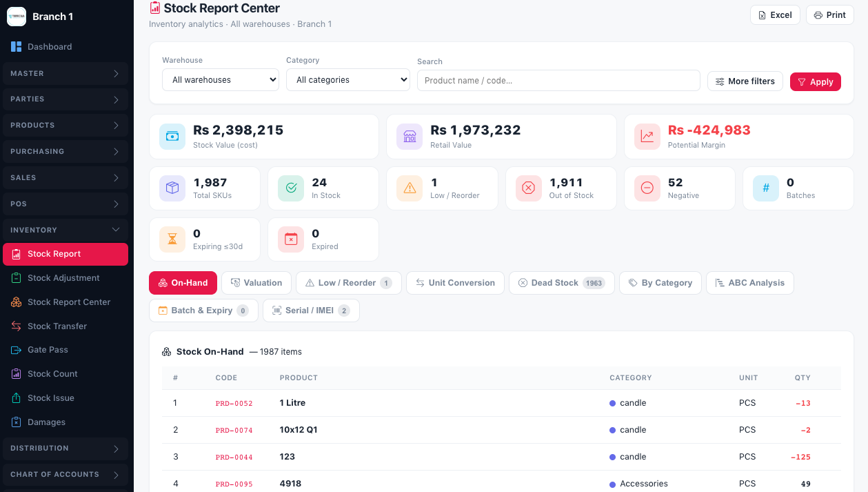Click the Stock Value cash icon
The image size is (868, 492).
pos(172,137)
